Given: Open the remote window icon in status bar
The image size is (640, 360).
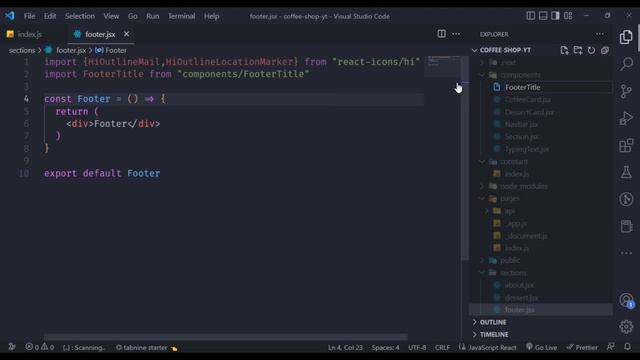Looking at the screenshot, I should (x=12, y=347).
